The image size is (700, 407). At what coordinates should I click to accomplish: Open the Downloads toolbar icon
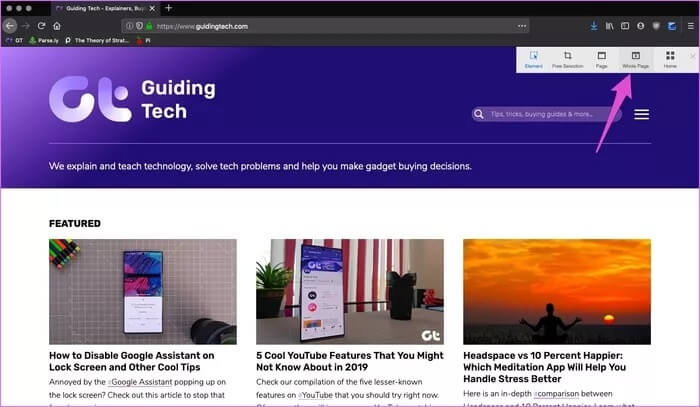coord(594,26)
